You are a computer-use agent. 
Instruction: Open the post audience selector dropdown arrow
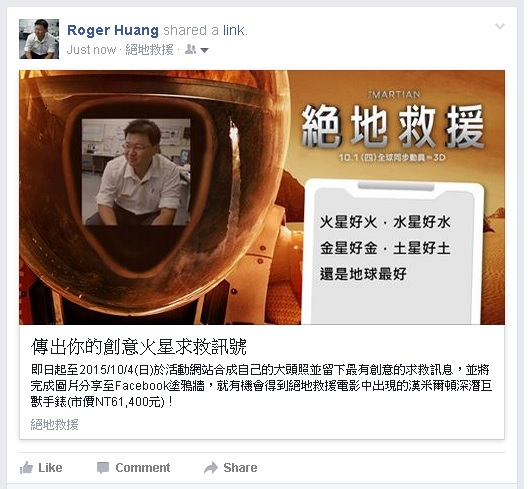tap(204, 51)
